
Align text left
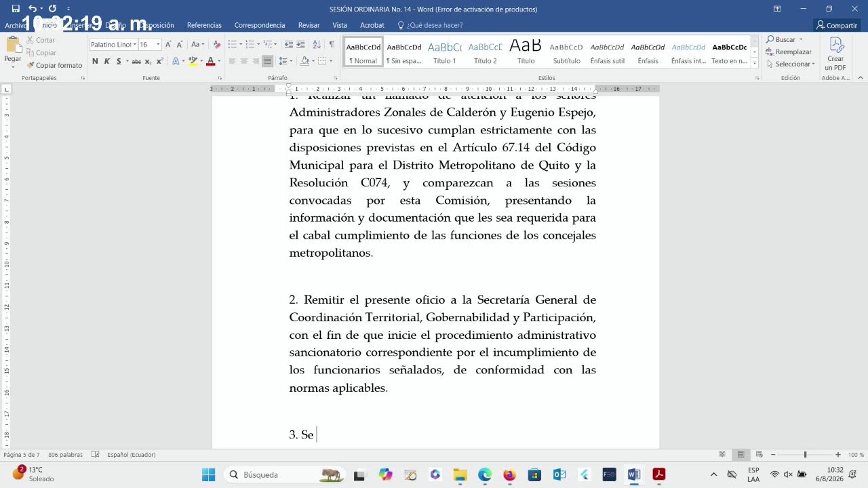(232, 61)
